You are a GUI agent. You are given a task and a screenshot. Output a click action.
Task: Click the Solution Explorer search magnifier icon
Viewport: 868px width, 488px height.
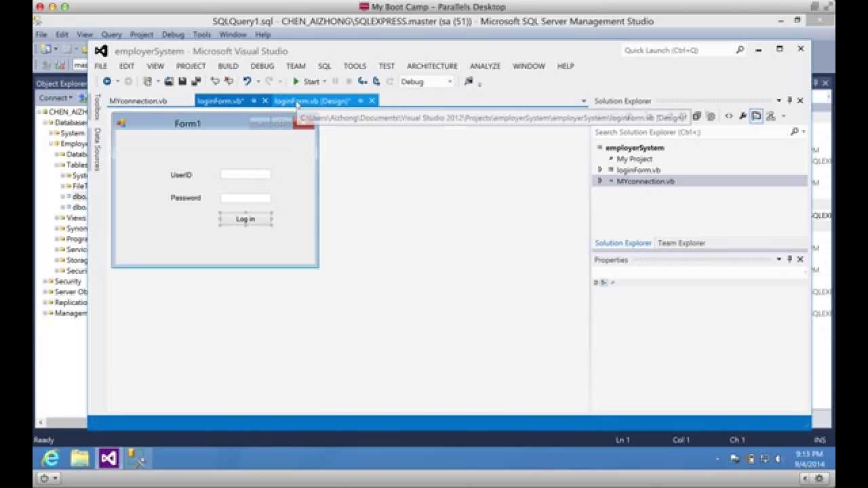[794, 131]
